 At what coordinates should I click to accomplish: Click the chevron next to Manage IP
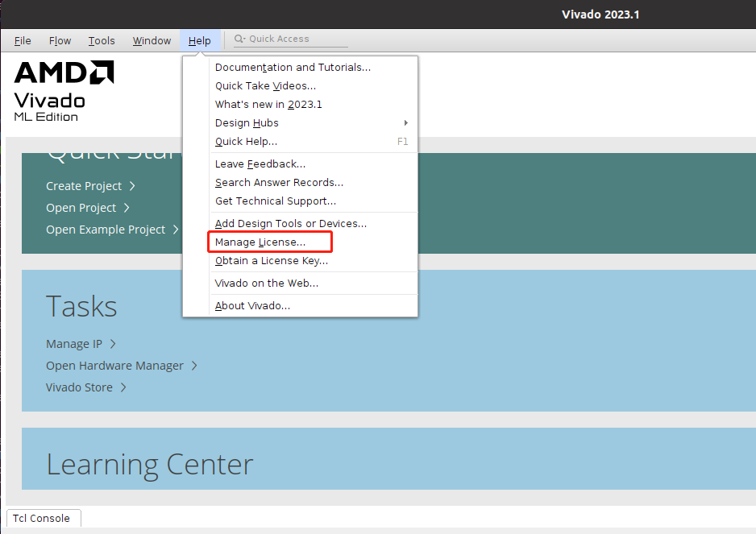(x=113, y=344)
